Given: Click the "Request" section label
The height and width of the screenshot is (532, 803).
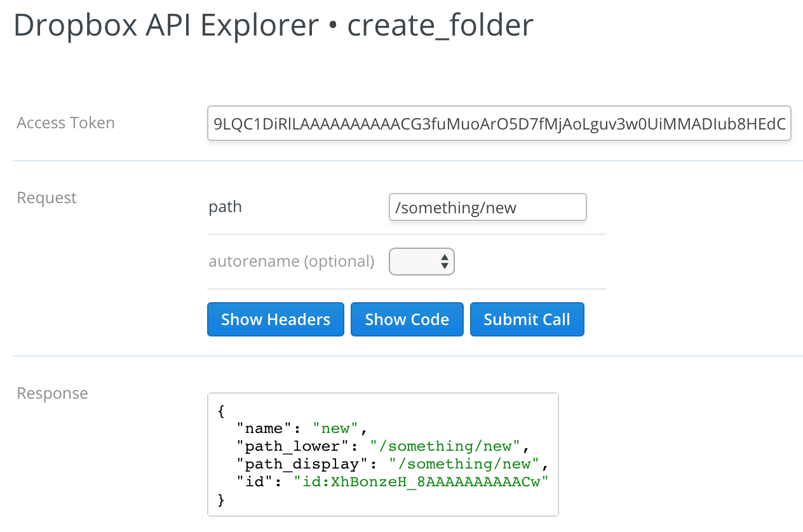Looking at the screenshot, I should tap(46, 197).
